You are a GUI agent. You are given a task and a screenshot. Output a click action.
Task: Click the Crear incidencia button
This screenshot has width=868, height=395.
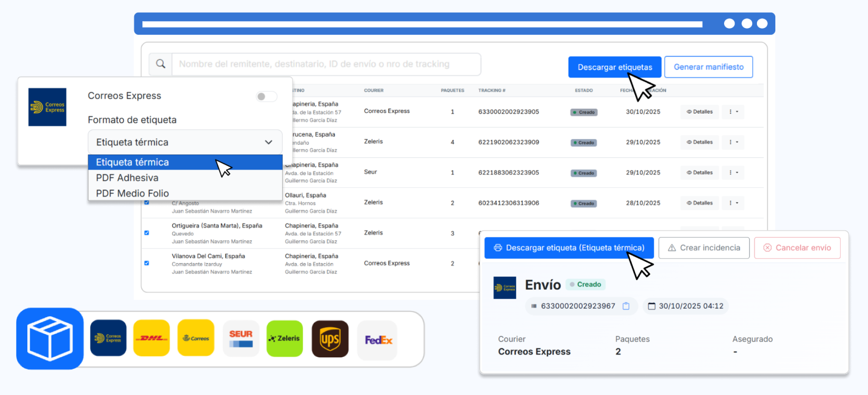[704, 248]
